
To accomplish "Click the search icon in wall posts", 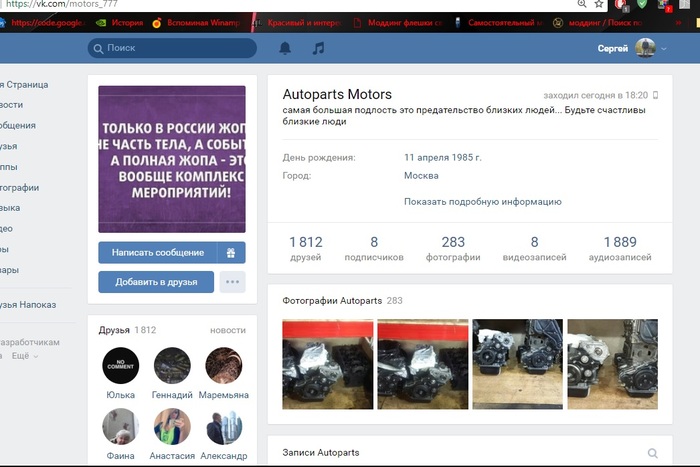I will coord(653,453).
